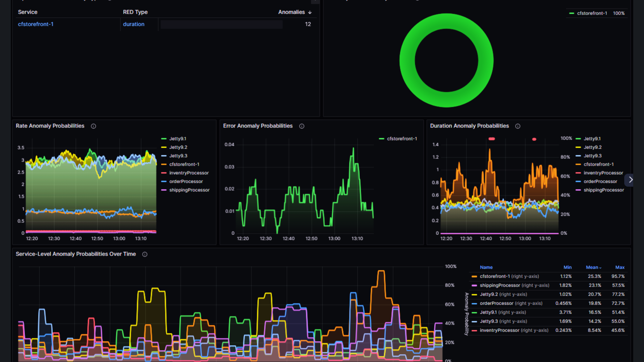Toggle shippingProcessor series in Duration Anomaly legend
This screenshot has width=644, height=362.
click(604, 190)
